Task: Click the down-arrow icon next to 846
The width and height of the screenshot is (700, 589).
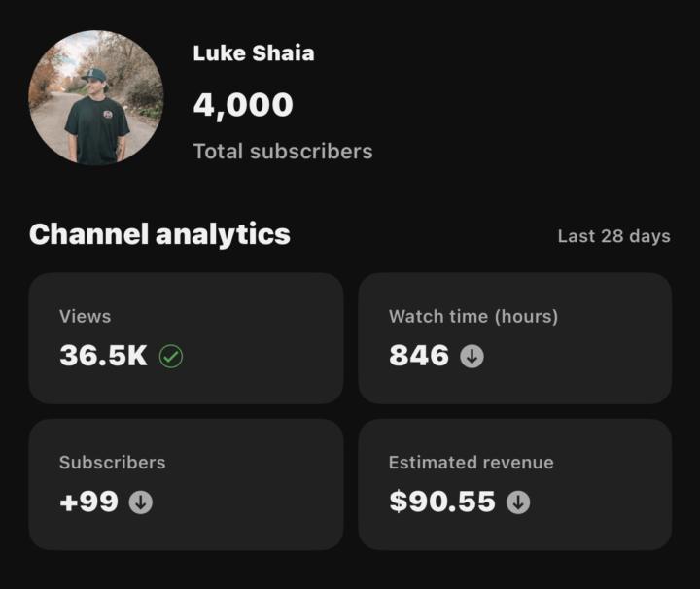Action: [x=472, y=356]
